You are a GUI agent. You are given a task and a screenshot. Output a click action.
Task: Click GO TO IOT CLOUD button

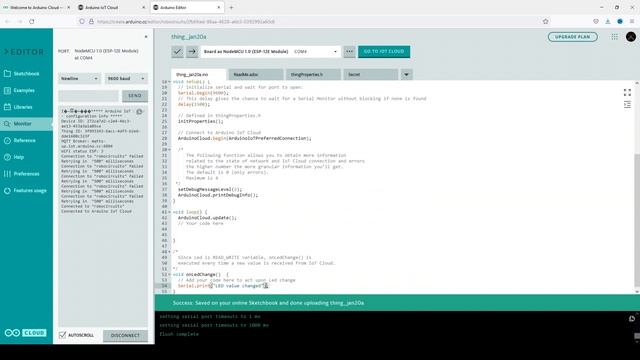(384, 52)
